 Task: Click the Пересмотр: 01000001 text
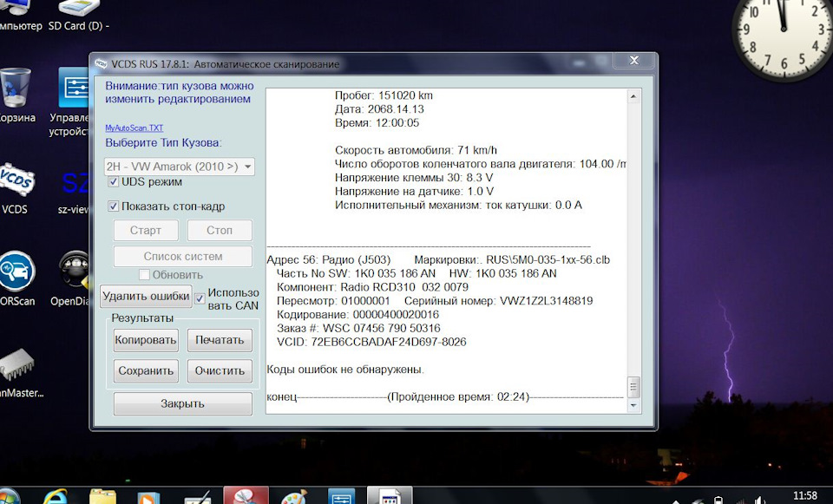click(x=333, y=301)
